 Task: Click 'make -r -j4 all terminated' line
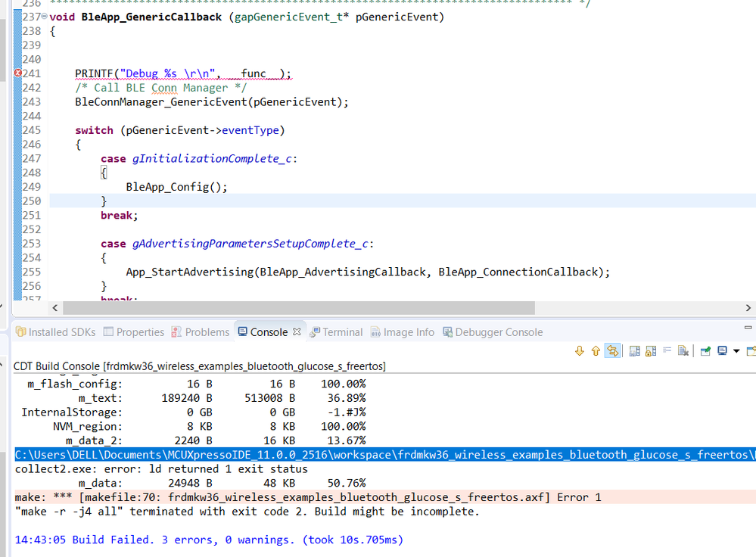247,511
